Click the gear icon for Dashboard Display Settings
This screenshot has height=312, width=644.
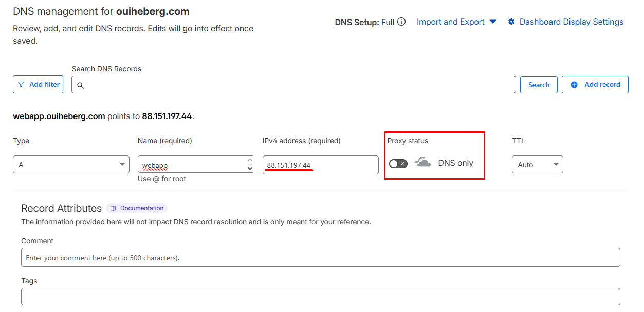tap(511, 22)
